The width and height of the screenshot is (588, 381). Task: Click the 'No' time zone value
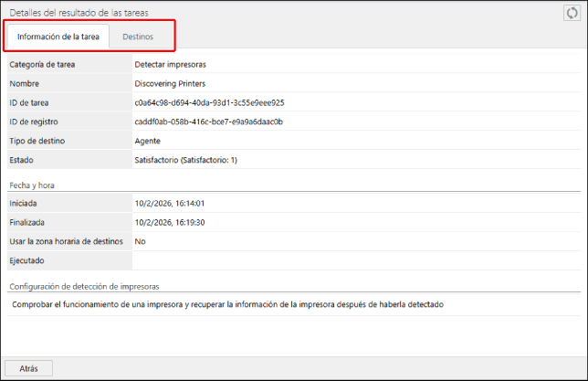coord(140,241)
